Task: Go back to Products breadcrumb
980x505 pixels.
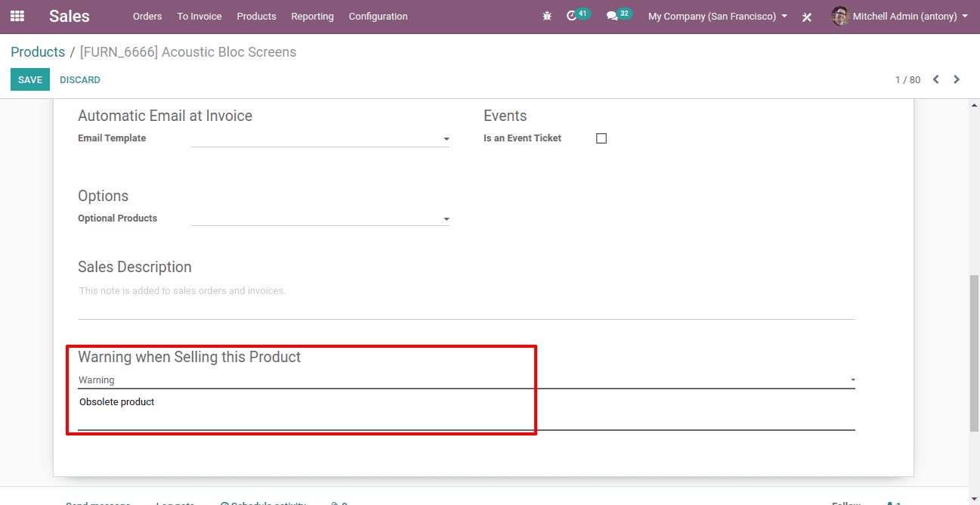Action: [38, 52]
